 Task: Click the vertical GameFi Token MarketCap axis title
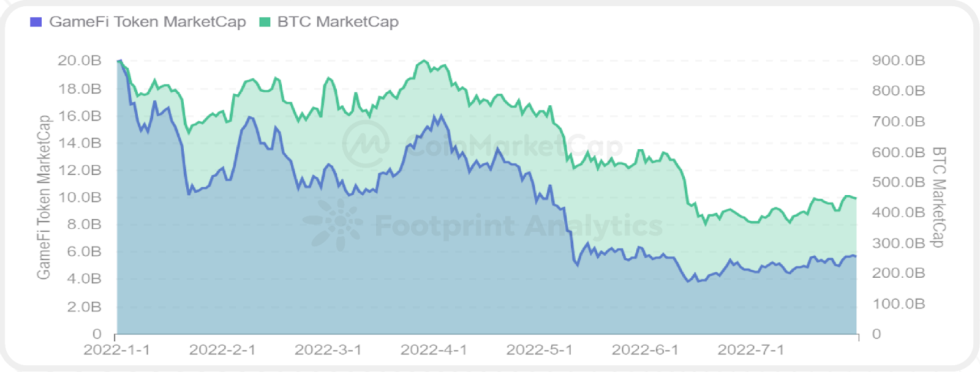(x=43, y=197)
